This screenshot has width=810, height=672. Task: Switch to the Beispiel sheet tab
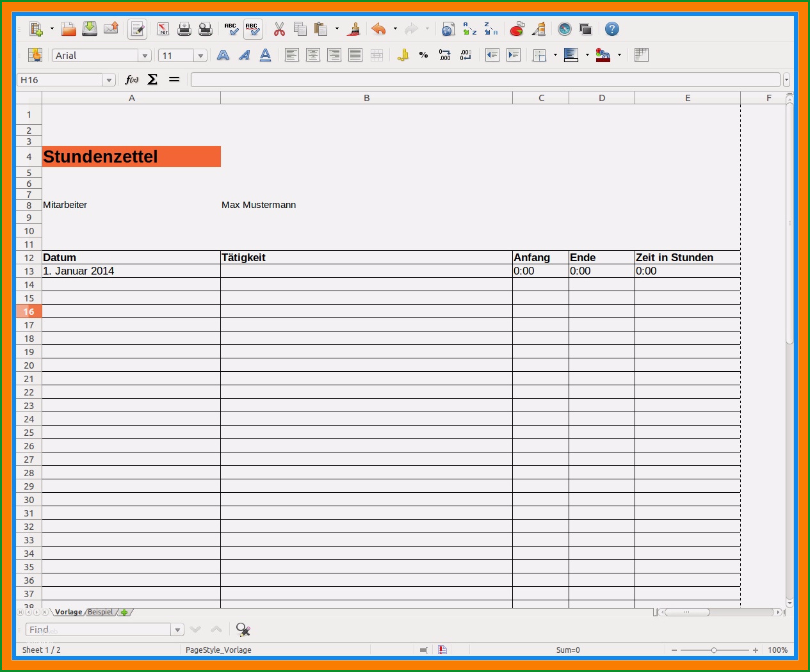101,612
